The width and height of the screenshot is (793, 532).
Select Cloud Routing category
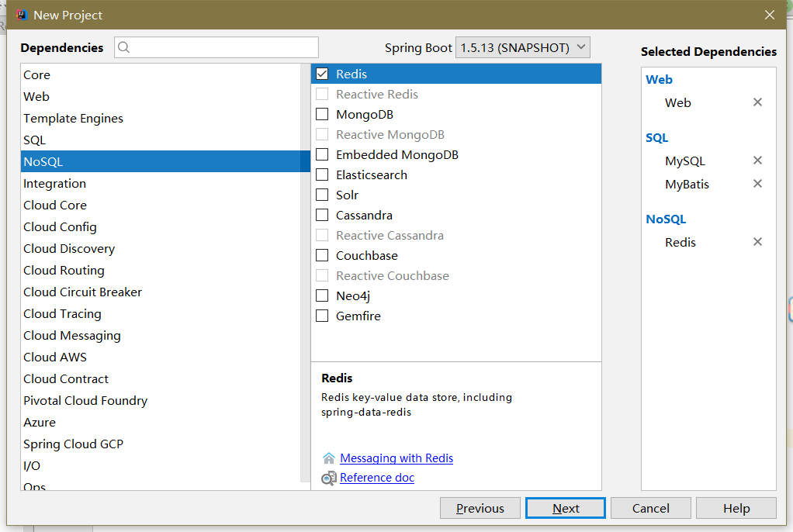click(161, 271)
